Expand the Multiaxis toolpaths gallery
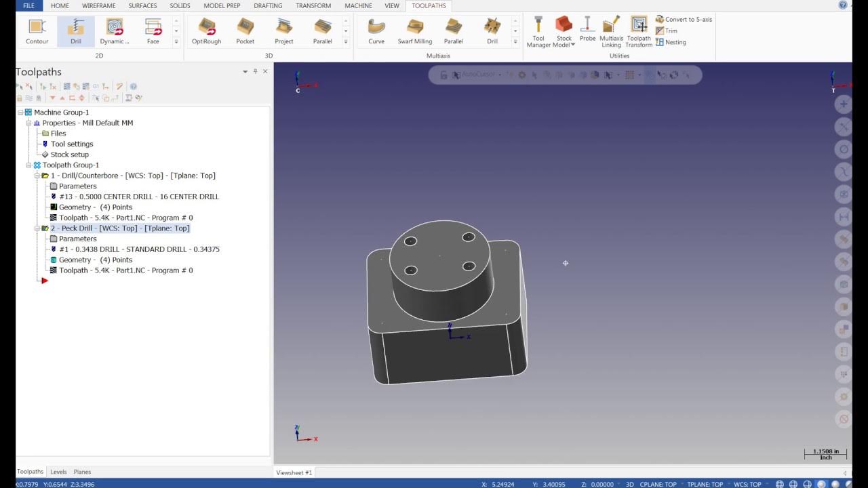This screenshot has width=868, height=488. point(515,42)
